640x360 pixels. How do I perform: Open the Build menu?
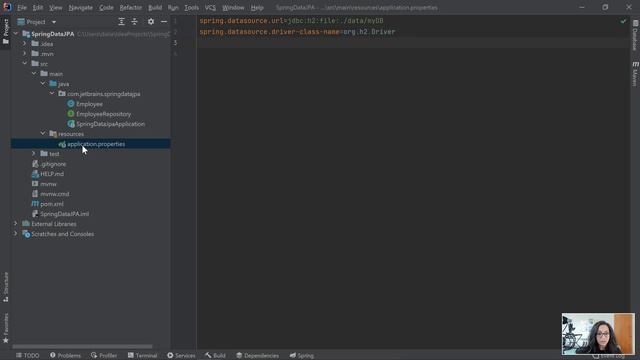point(155,8)
